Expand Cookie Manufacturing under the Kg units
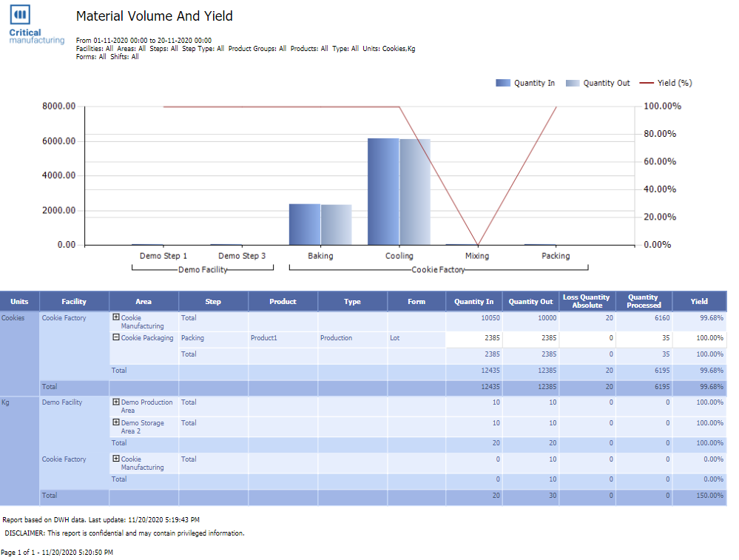Image resolution: width=739 pixels, height=560 pixels. coord(116,458)
